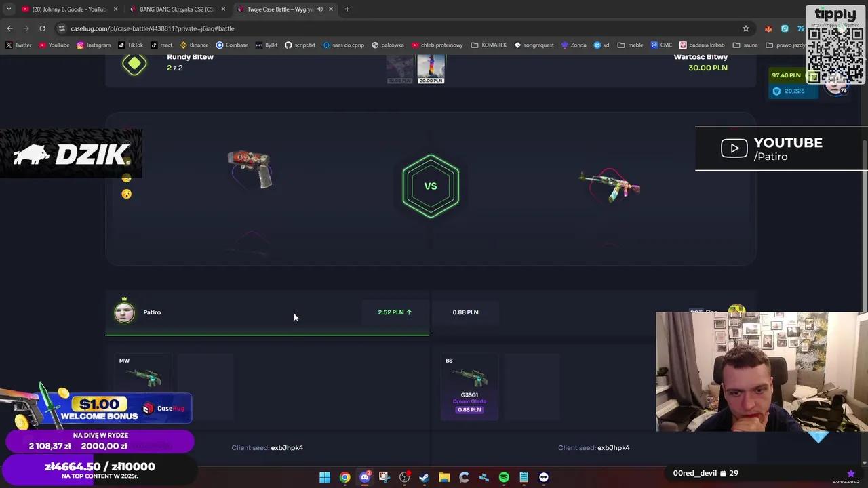Open the script.txt GitHub bookmark
This screenshot has width=868, height=488.
tap(300, 45)
